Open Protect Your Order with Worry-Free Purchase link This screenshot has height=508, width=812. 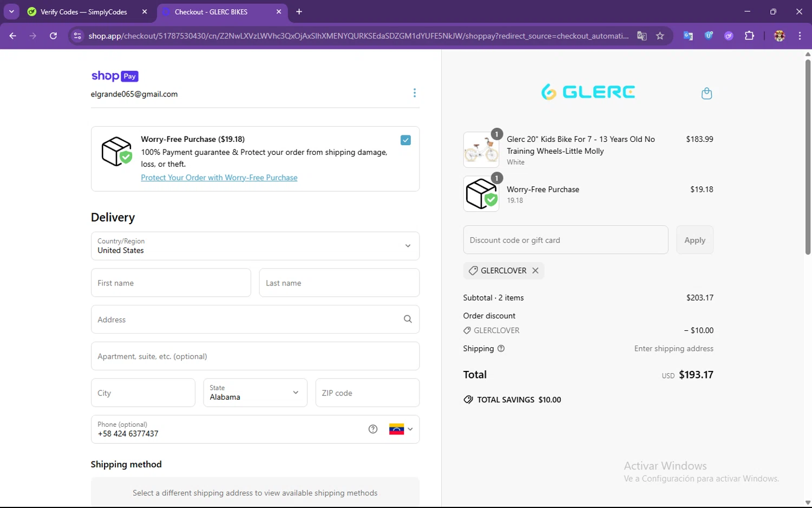pos(219,178)
